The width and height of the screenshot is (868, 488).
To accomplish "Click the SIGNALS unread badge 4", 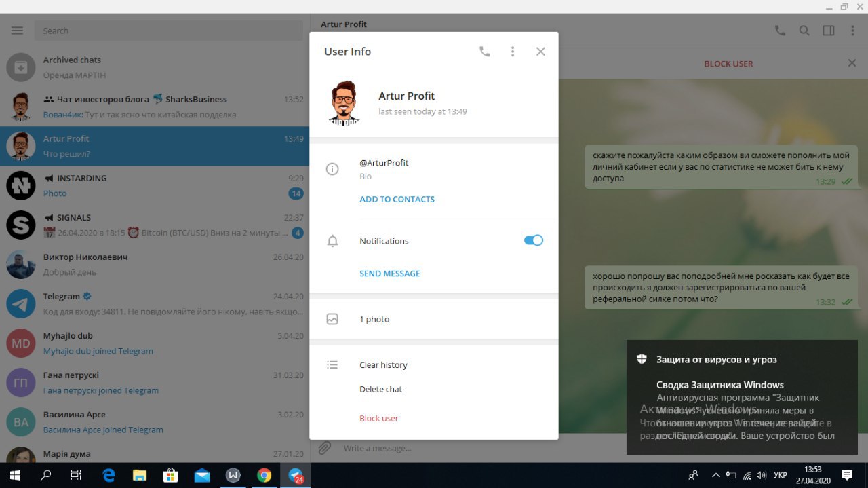I will (x=298, y=233).
